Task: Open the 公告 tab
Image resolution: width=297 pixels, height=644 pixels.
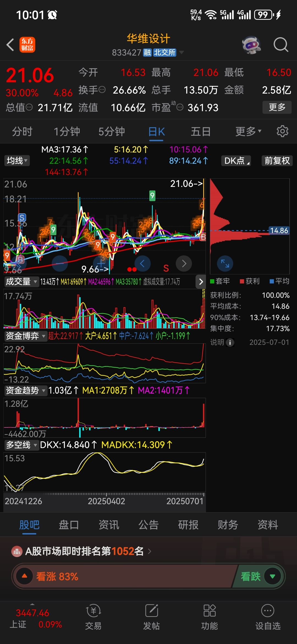Action: (x=148, y=525)
